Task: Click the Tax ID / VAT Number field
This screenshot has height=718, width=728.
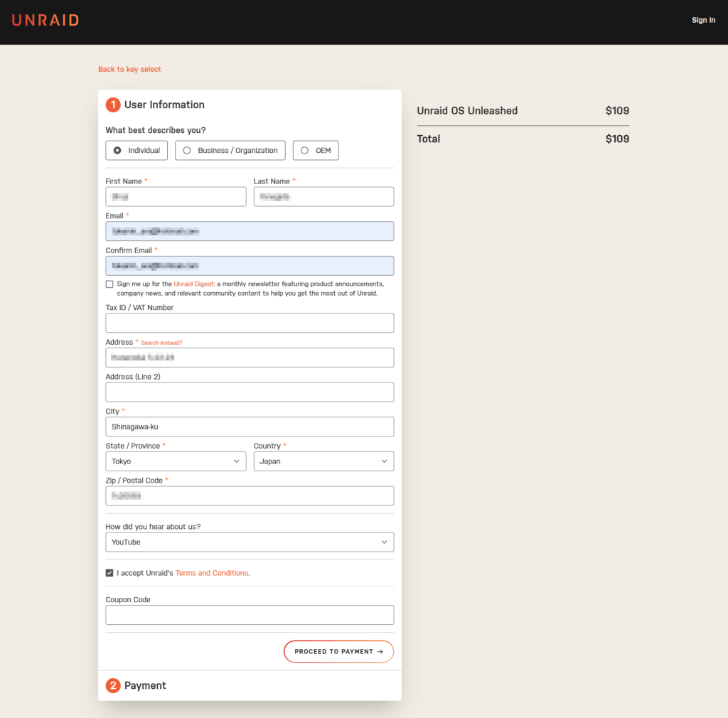Action: pos(250,323)
